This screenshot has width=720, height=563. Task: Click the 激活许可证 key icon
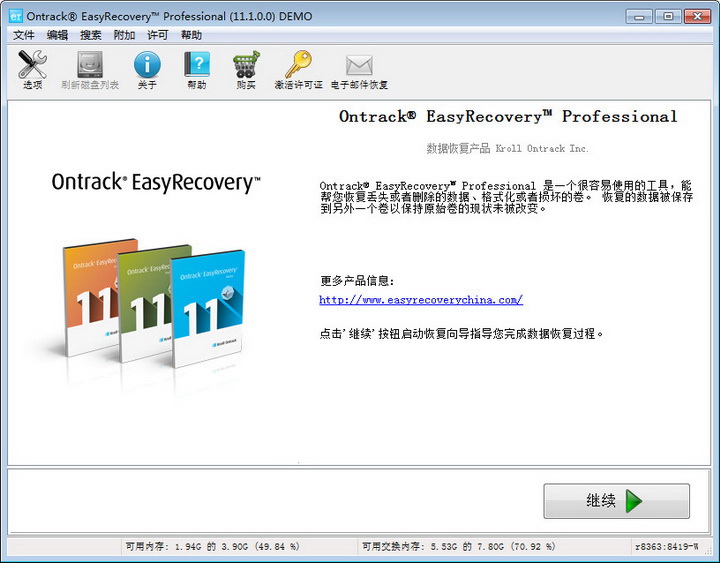(x=298, y=69)
